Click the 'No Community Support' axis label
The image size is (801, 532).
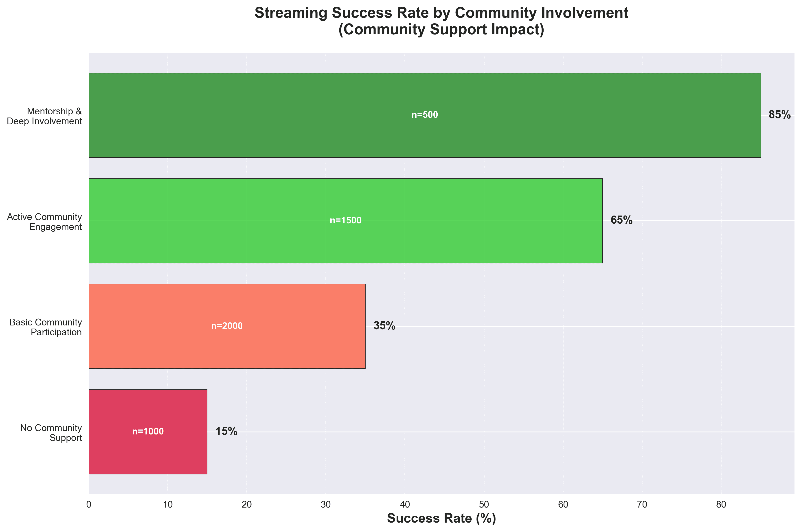pyautogui.click(x=51, y=433)
